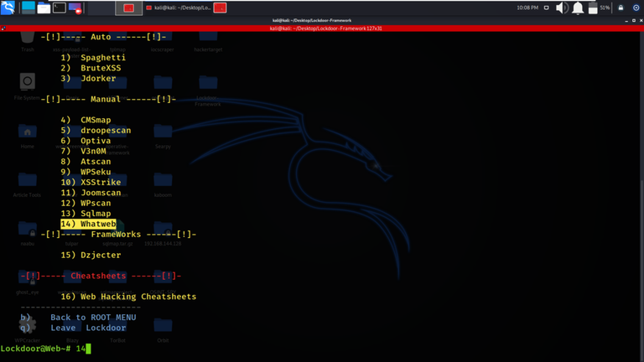Viewport: 644px width, 362px height.
Task: Close the Lockdoor-Framework terminal window
Action: [x=641, y=20]
